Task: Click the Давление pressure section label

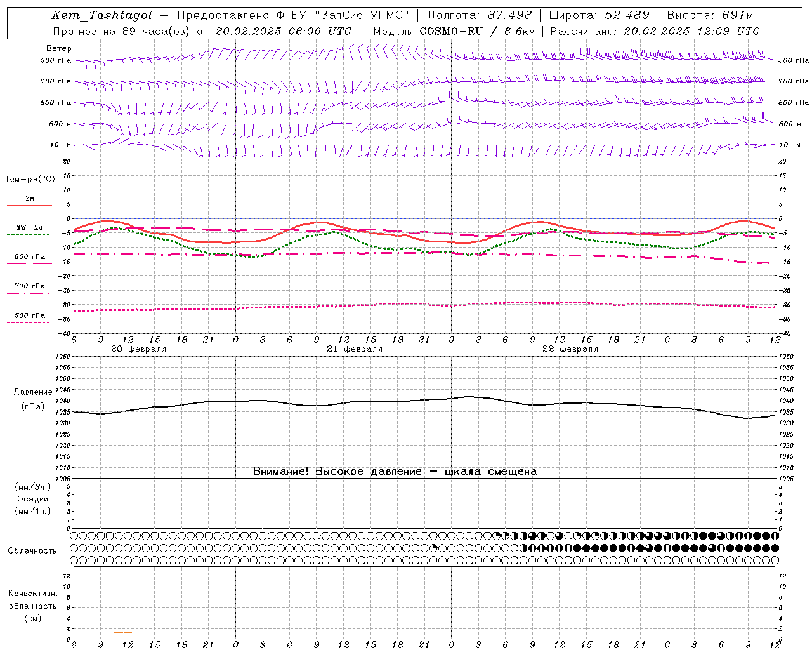Action: (x=33, y=392)
